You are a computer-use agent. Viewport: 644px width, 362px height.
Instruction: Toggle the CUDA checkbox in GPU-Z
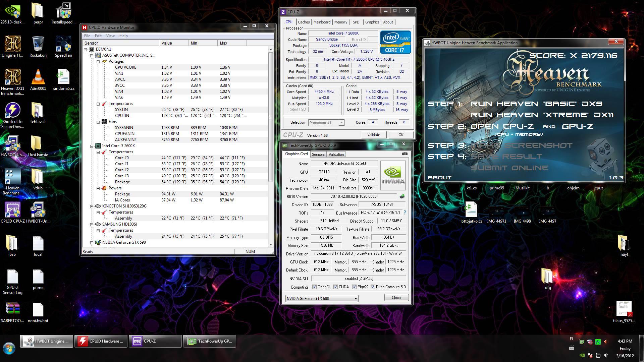pos(335,287)
